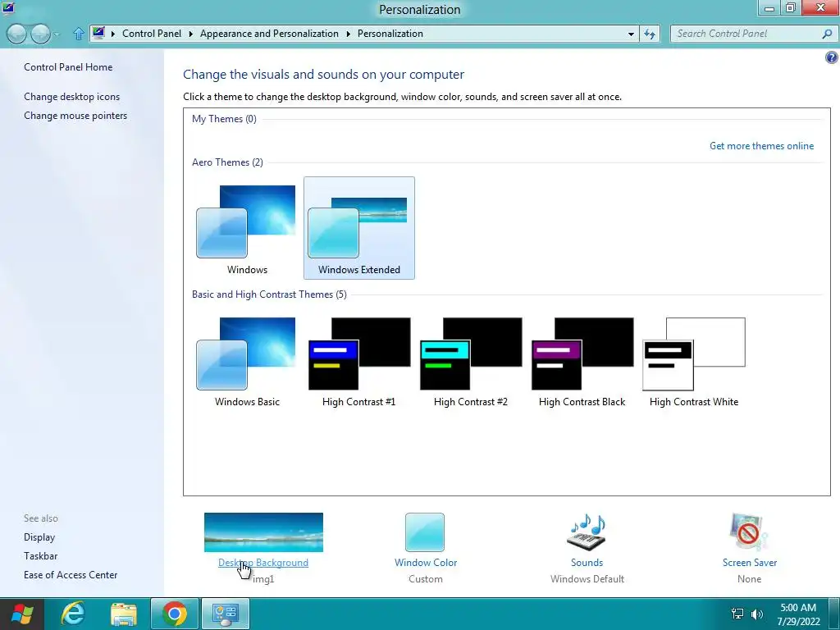Open Sounds settings link
This screenshot has width=840, height=630.
(x=587, y=563)
